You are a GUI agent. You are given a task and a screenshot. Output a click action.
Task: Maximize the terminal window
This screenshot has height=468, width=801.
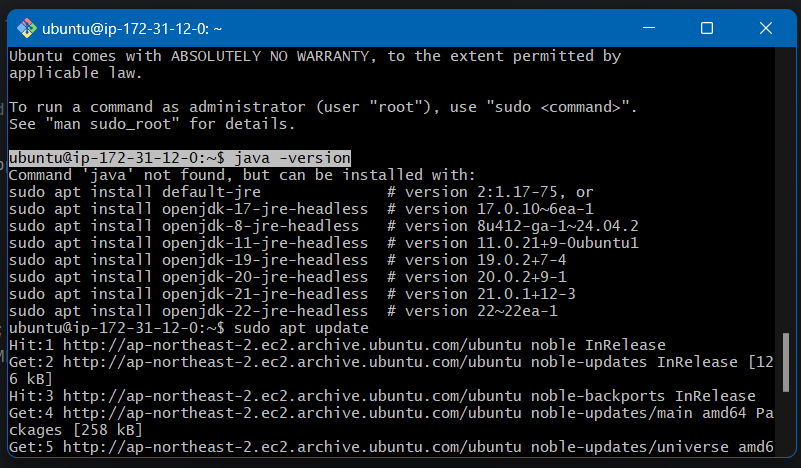click(706, 28)
